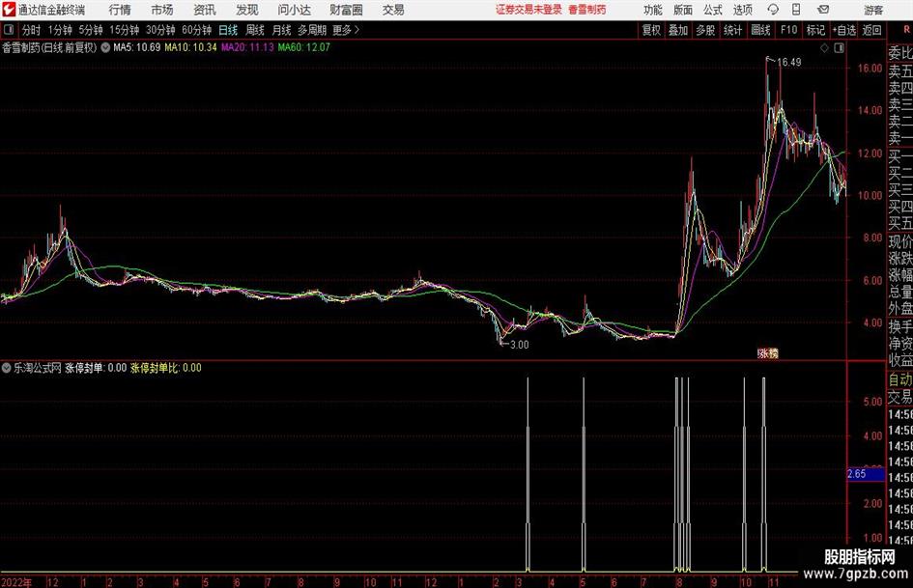Screen dimensions: 913x588
Task: Click the 16.49 high price label
Action: pyautogui.click(x=789, y=63)
